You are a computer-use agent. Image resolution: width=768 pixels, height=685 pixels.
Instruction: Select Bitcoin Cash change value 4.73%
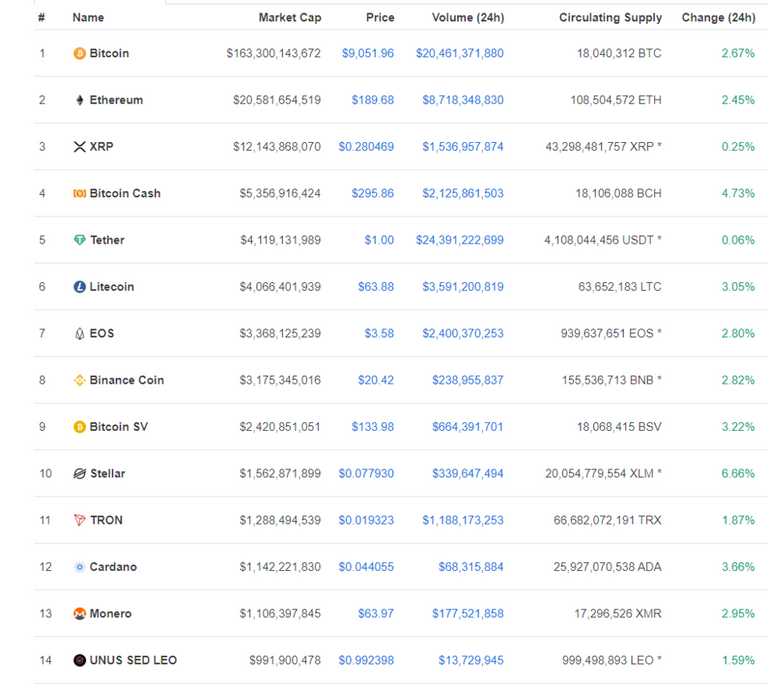738,193
